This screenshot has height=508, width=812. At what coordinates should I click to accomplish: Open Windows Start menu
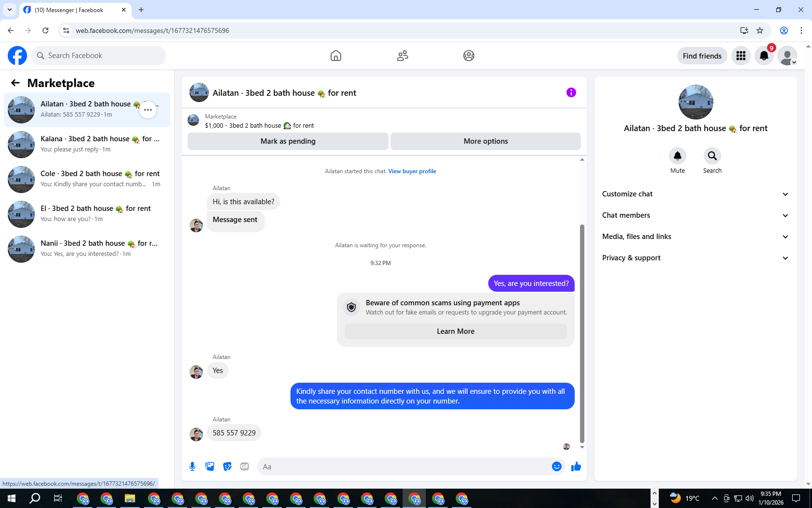click(x=12, y=498)
